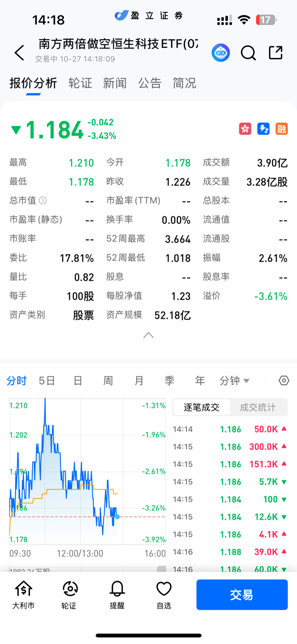Tap the trade row with 5.7K volume
This screenshot has width=297, height=644.
coord(230,482)
